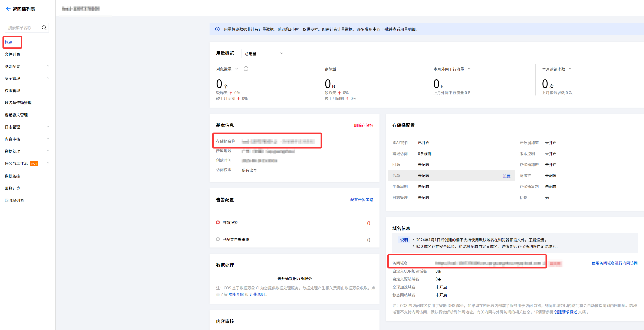Open the 数据监控 menu item
644x330 pixels.
(12, 176)
